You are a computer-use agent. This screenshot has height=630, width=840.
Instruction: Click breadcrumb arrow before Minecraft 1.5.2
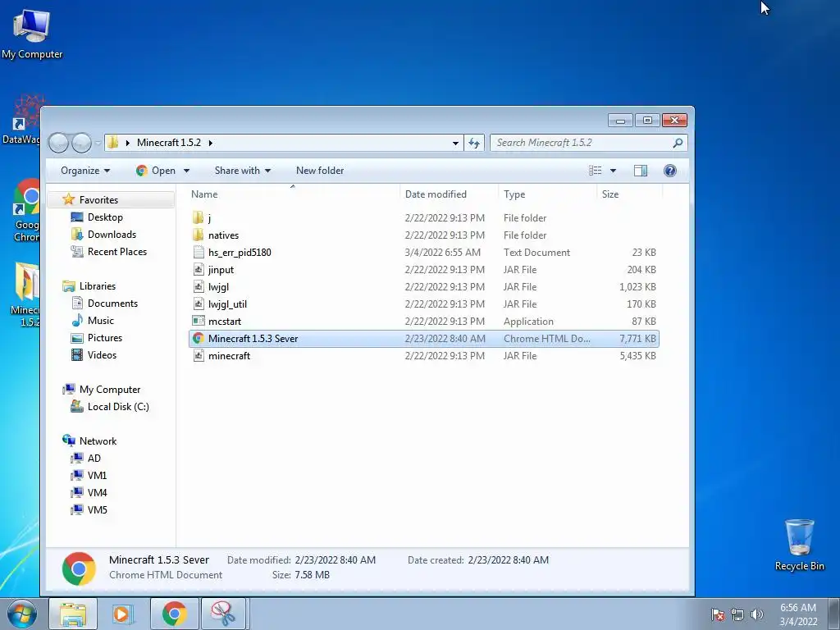(127, 143)
